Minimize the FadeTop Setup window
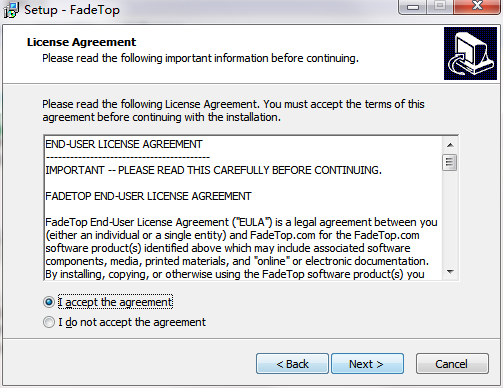The height and width of the screenshot is (388, 503). pos(413,7)
